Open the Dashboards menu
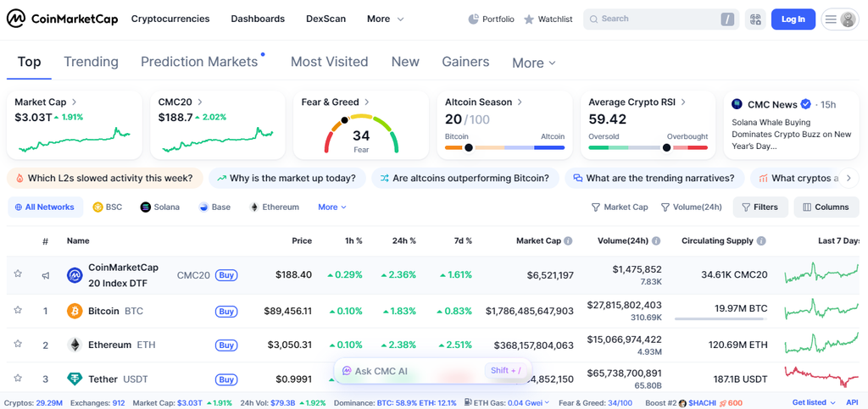 pos(258,19)
